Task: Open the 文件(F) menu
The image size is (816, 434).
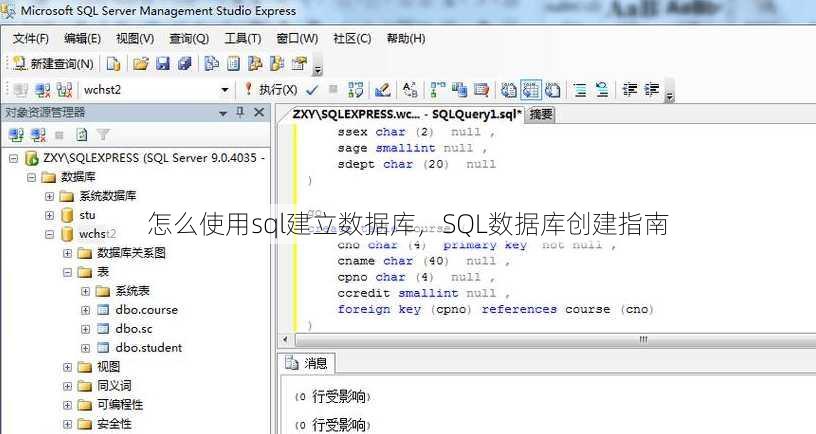Action: [x=31, y=39]
